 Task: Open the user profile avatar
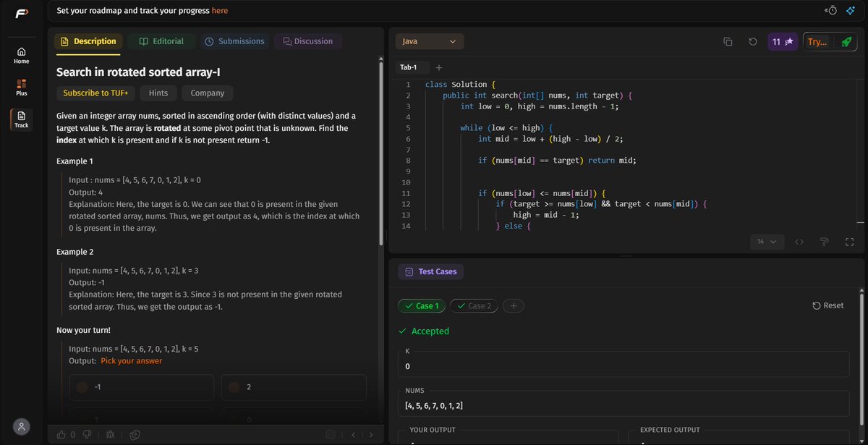[21, 426]
